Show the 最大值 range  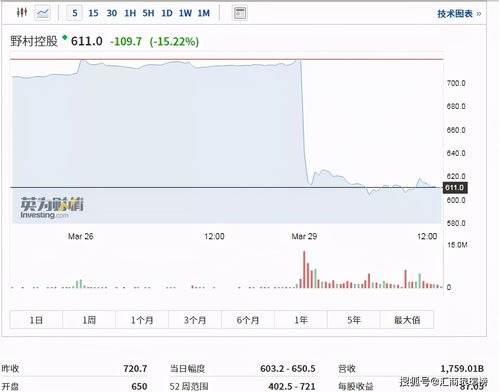click(407, 320)
